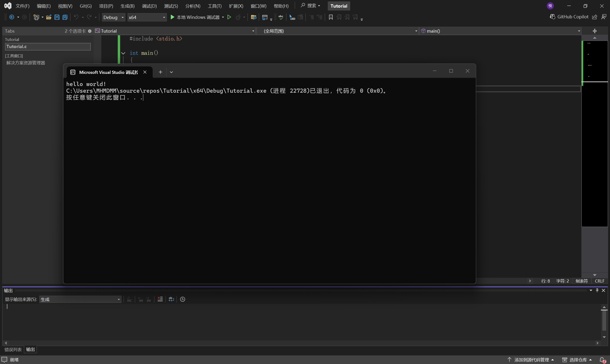Click the redo arrow icon

pyautogui.click(x=89, y=17)
